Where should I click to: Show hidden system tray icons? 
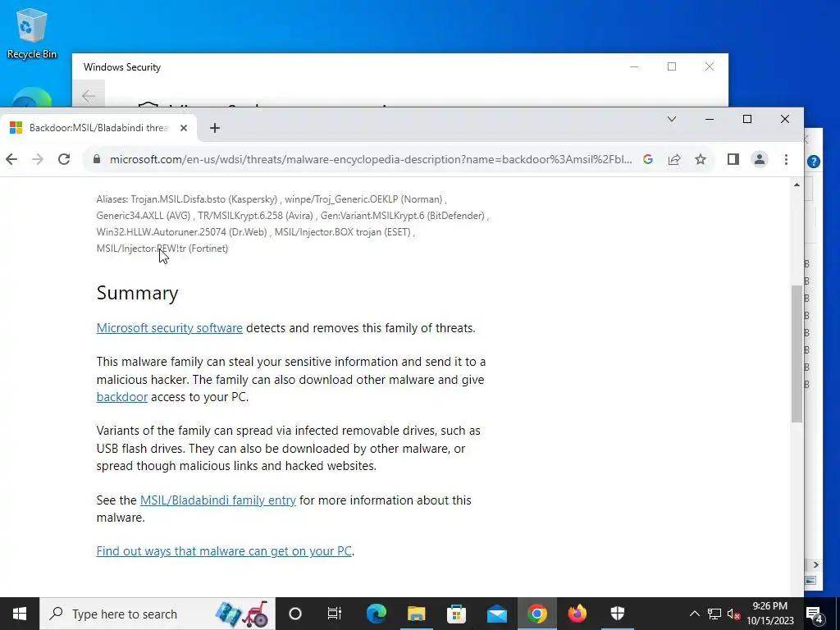pos(694,614)
